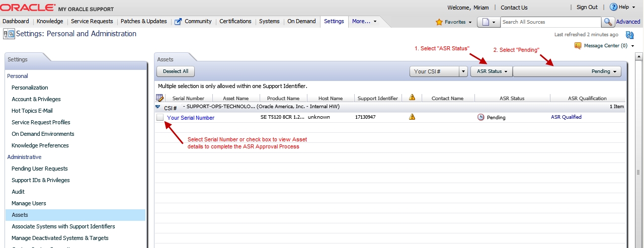Click the refresh icon beside last refreshed
Image resolution: width=644 pixels, height=248 pixels.
coord(629,35)
